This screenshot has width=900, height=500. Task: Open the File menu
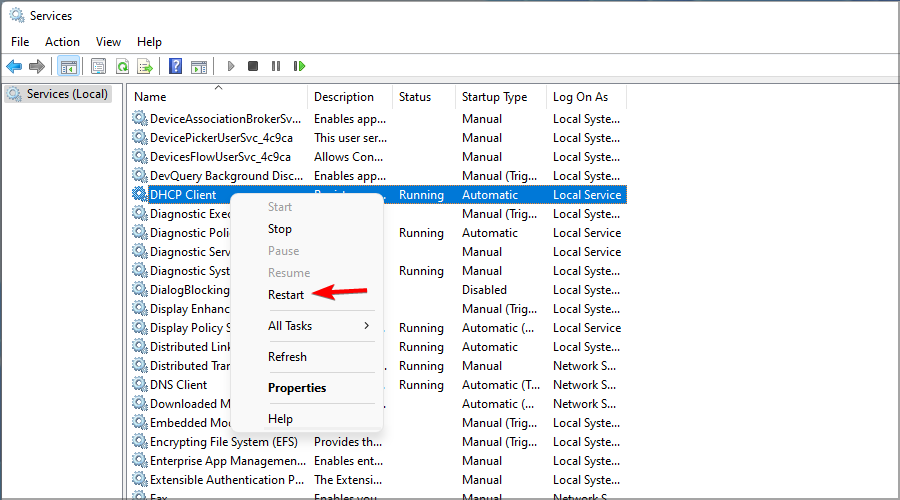[20, 42]
